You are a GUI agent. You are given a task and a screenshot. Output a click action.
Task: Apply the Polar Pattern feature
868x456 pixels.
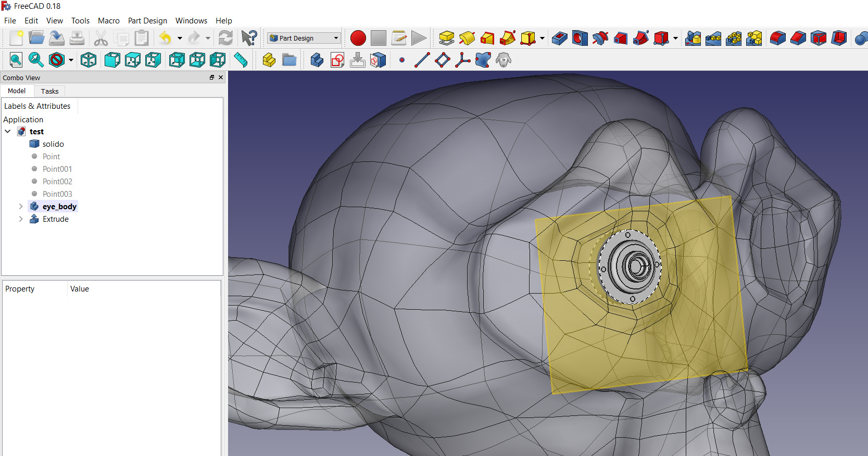734,38
